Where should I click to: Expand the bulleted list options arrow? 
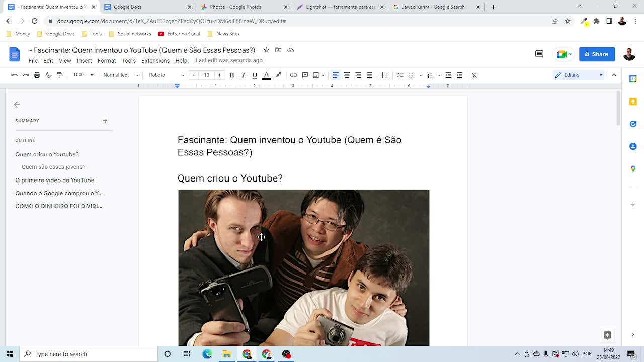(421, 75)
